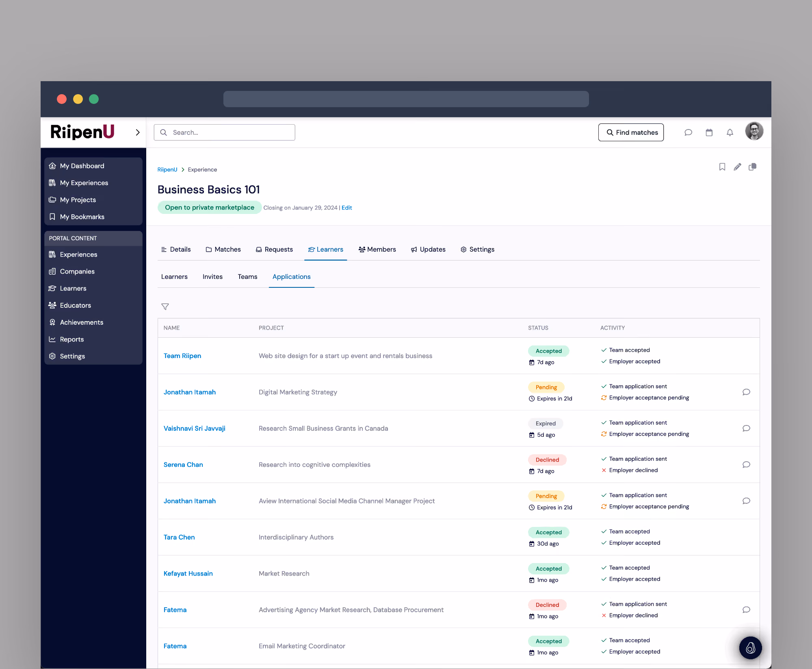Switch to the Requests tab
This screenshot has width=812, height=669.
click(274, 249)
